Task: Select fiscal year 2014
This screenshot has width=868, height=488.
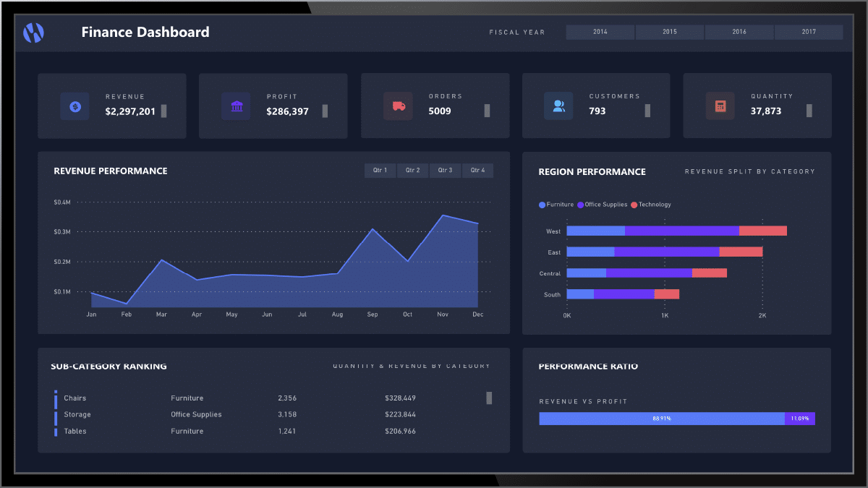Action: tap(599, 32)
